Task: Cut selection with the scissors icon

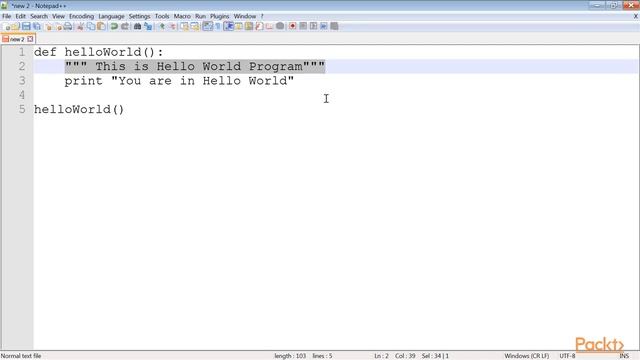Action: [80, 27]
